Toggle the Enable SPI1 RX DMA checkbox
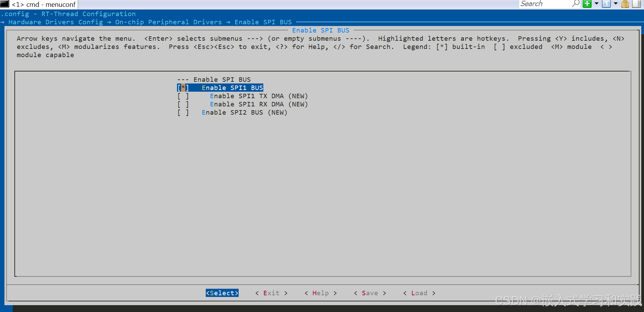Viewport: 644px width, 312px height. click(x=183, y=104)
